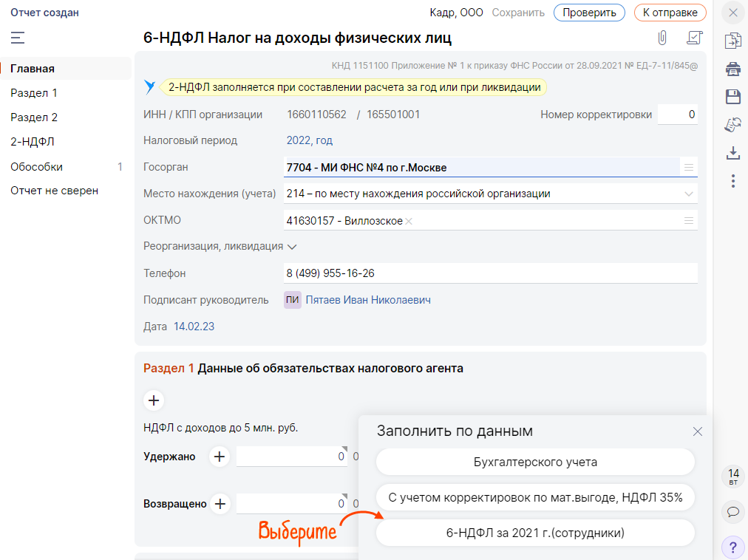Viewport: 748px width, 560px height.
Task: Remove the selected ОКТМО value
Action: (409, 221)
